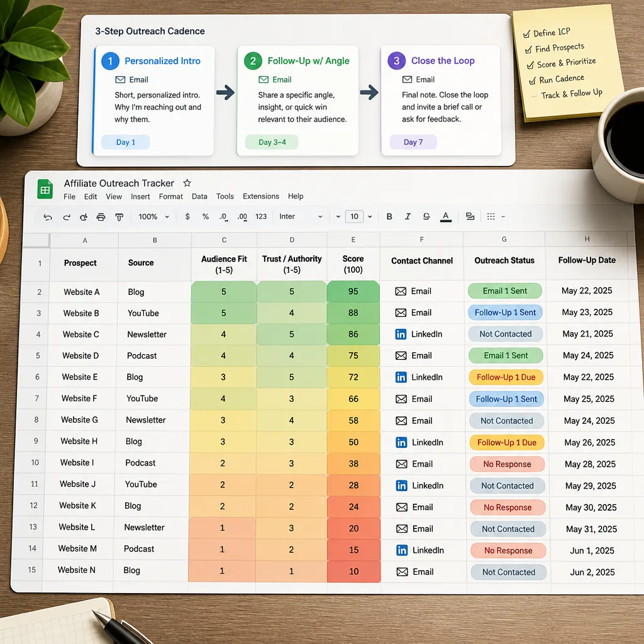
Task: Click the Undo arrow in the toolbar
Action: tap(48, 217)
